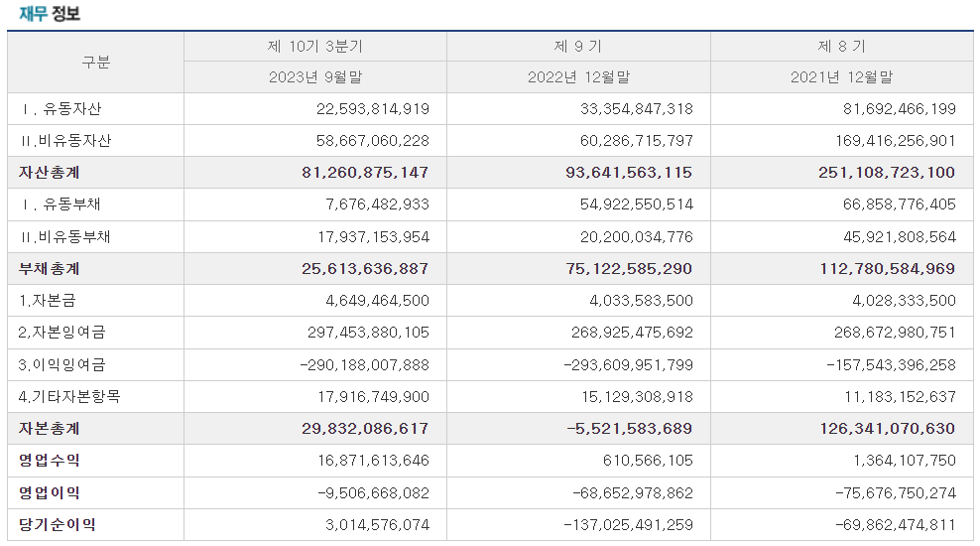Click value 15,129,308,918

(x=637, y=396)
